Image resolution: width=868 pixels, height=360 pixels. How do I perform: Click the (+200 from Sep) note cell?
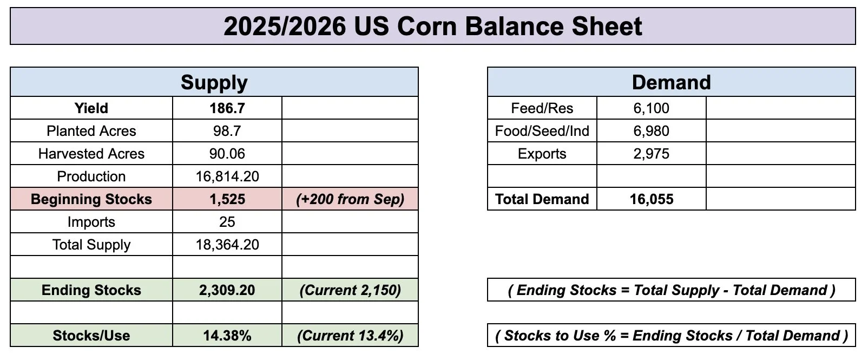[350, 199]
